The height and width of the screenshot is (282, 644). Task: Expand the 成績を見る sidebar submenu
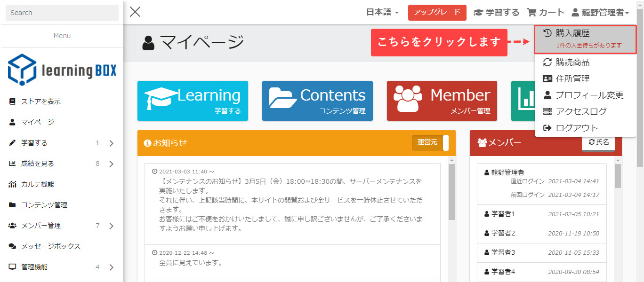click(x=111, y=164)
